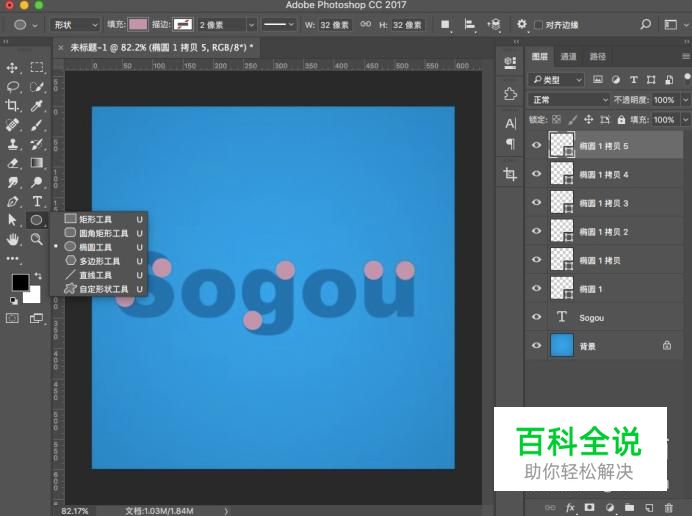Select the Healing Brush tool
This screenshot has height=516, width=692.
click(x=12, y=125)
